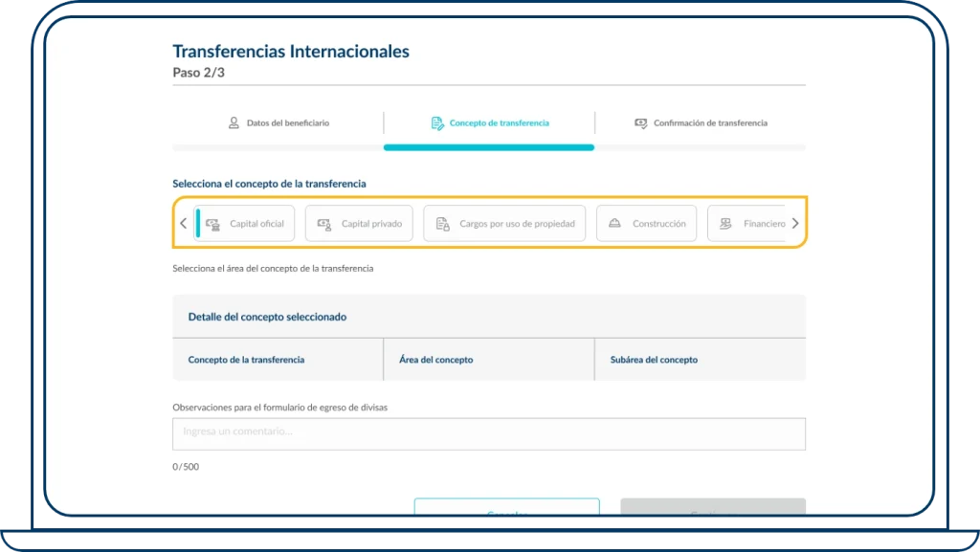Click the Ingresa un comentario text field
Screen dimensions: 980x552
[488, 433]
